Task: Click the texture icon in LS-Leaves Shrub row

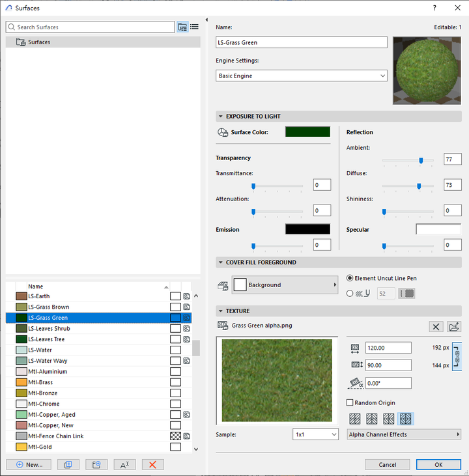Action: (186, 328)
